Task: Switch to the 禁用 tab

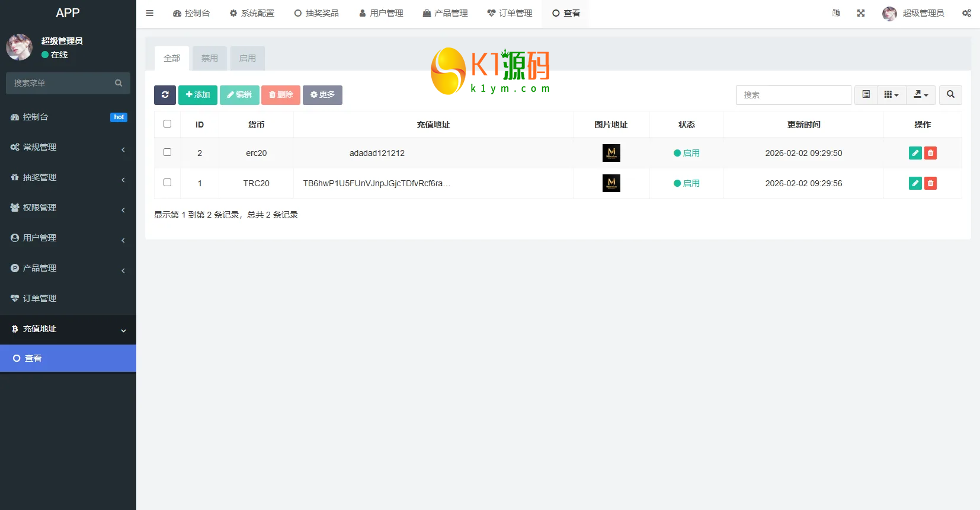Action: 210,58
